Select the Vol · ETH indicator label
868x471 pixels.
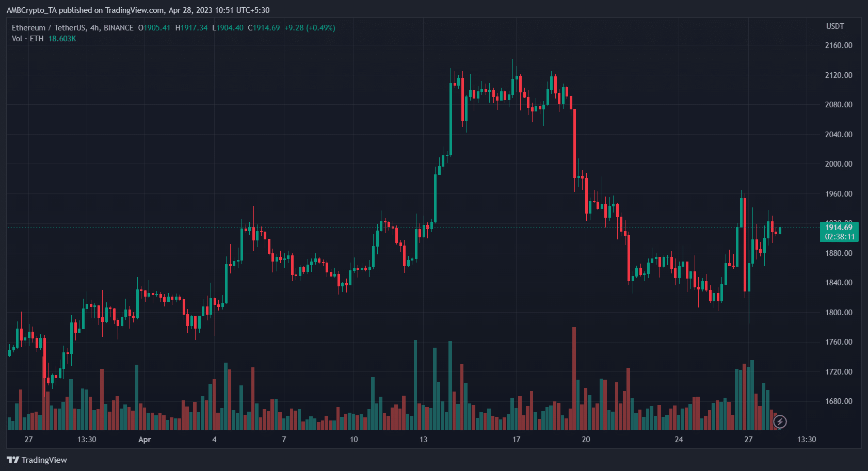[x=28, y=39]
